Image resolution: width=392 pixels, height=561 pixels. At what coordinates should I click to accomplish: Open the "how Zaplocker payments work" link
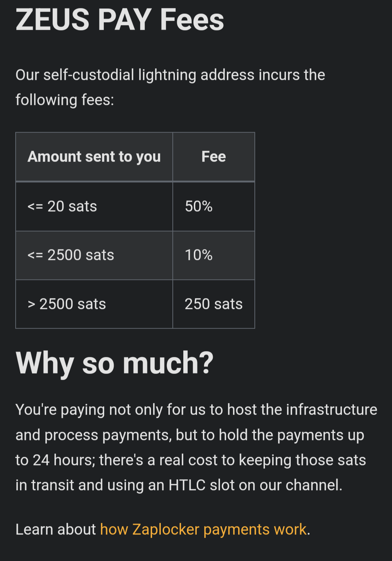click(203, 529)
